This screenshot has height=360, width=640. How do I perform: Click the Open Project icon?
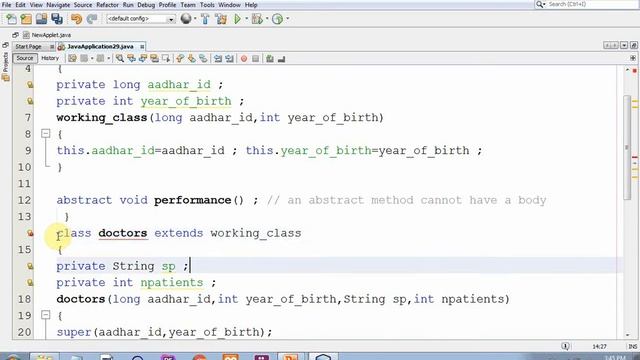41,19
